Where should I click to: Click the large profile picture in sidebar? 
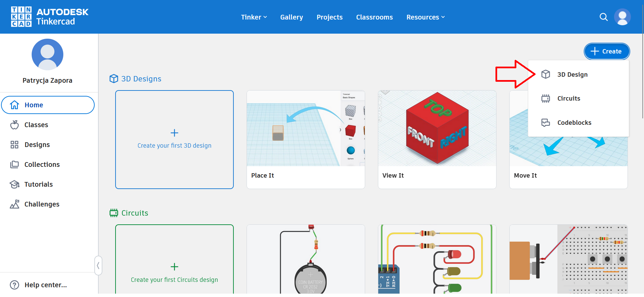[47, 54]
